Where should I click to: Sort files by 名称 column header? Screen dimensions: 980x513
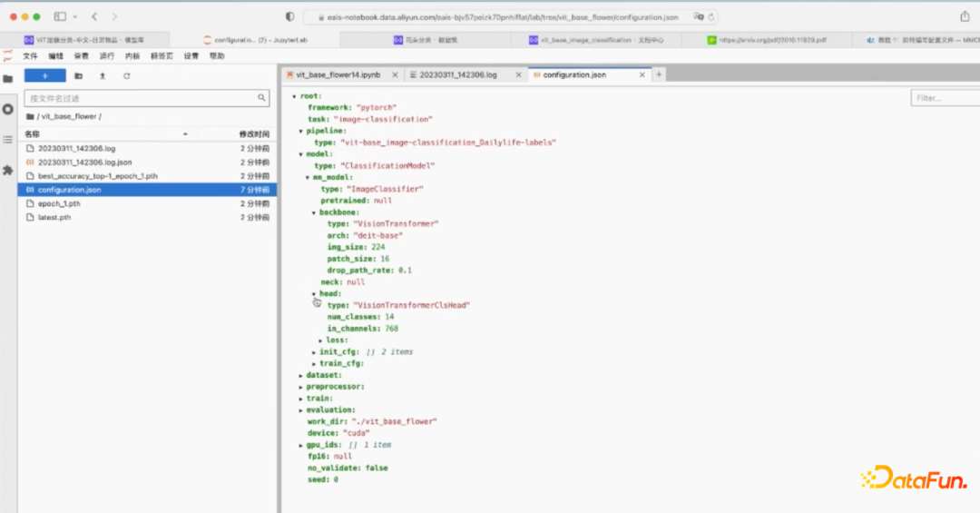point(33,133)
